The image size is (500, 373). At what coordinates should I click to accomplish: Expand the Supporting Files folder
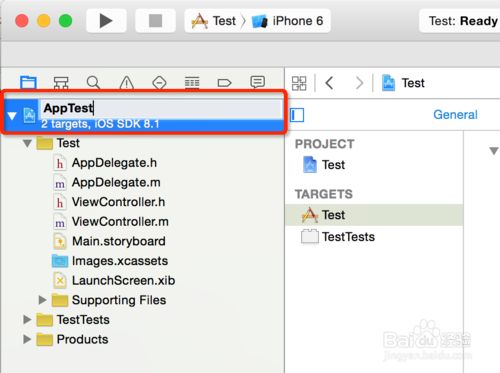tap(42, 300)
